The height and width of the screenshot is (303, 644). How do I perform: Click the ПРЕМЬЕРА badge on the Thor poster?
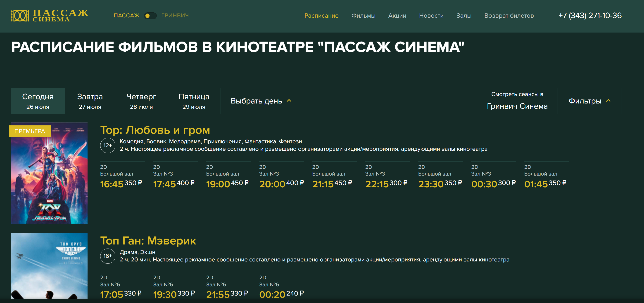pos(30,131)
